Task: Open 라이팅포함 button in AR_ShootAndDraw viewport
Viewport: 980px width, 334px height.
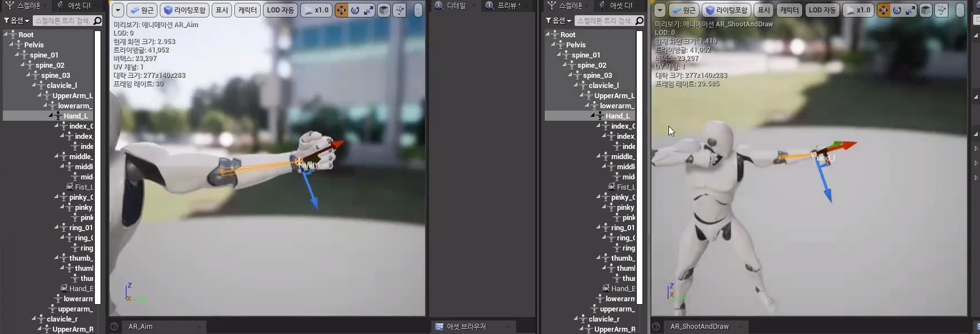Action: [727, 10]
